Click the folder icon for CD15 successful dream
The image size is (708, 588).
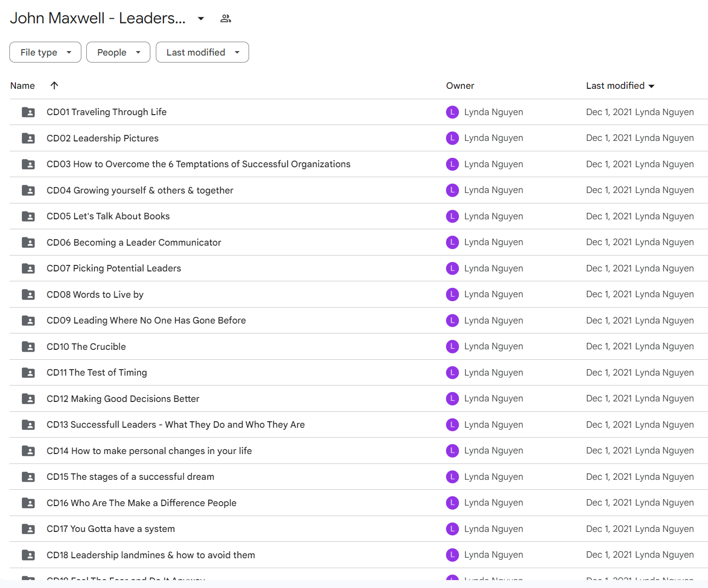pos(28,477)
